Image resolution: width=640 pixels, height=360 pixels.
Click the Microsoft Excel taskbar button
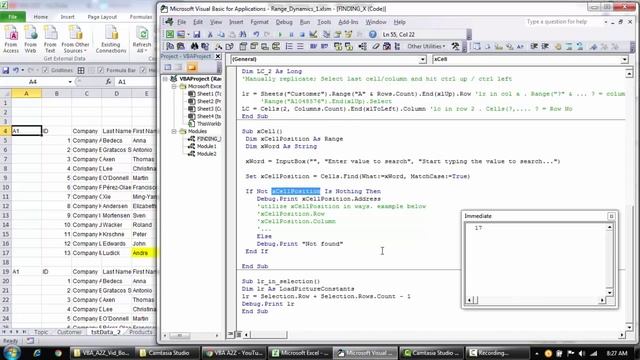pos(300,353)
